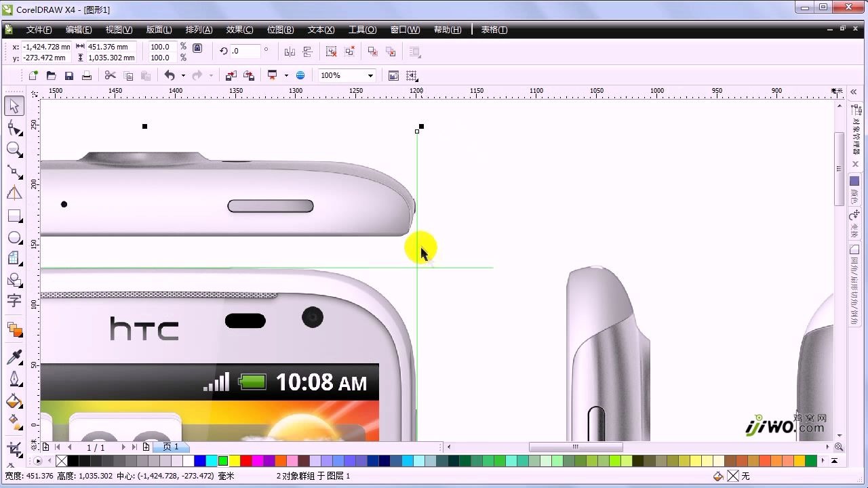Pick the red palette swatch
Screen dimensions: 868x488
245,461
